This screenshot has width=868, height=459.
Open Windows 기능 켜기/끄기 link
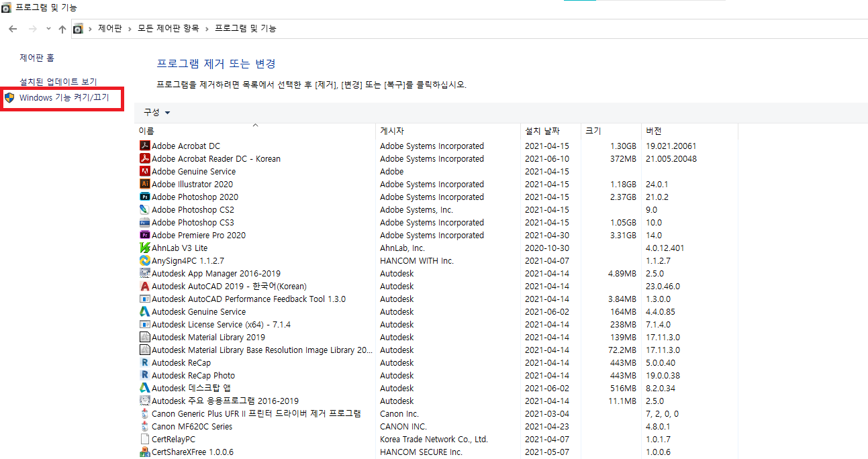[64, 98]
